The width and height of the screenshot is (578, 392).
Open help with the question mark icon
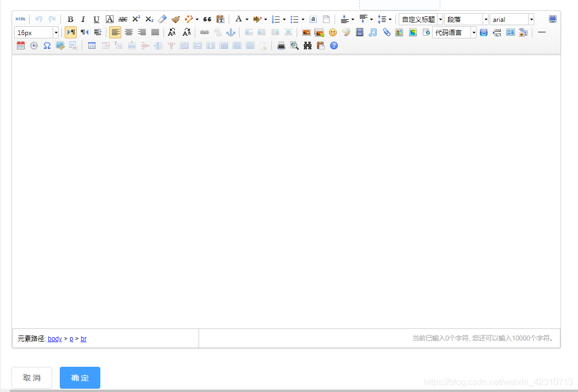[334, 46]
